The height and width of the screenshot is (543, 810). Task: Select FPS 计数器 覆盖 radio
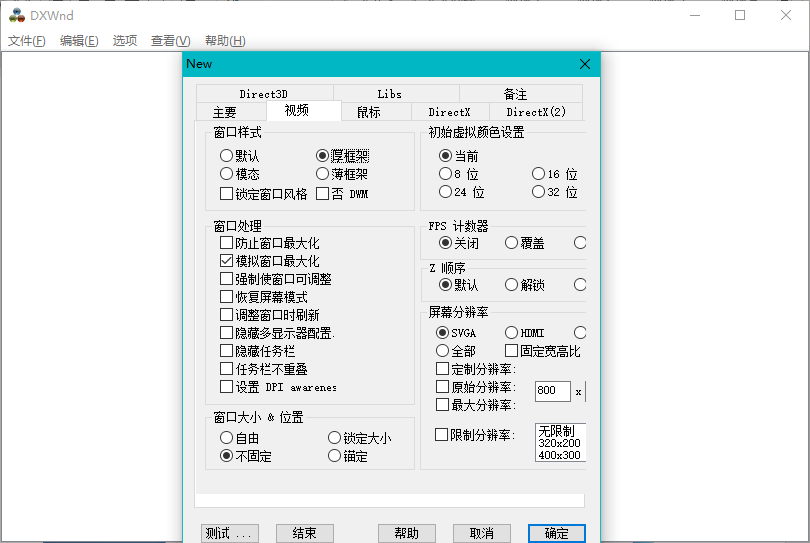(x=511, y=242)
